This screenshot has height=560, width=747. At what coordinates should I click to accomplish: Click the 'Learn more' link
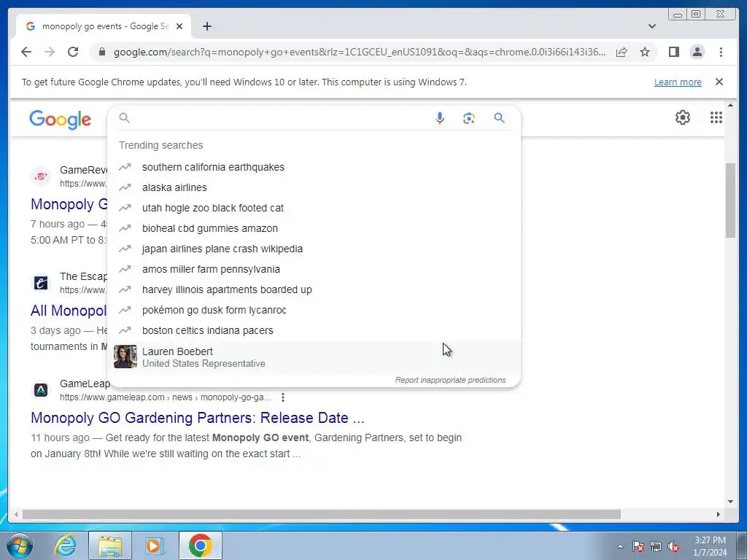point(678,82)
